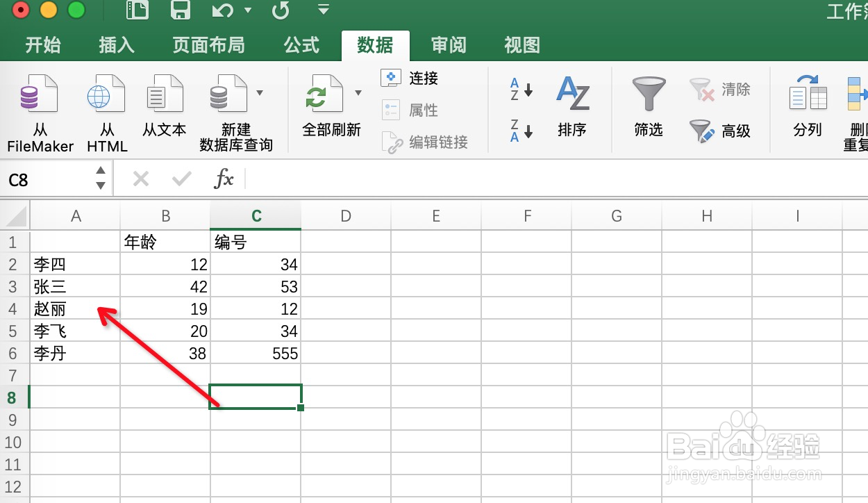The width and height of the screenshot is (868, 503).
Task: Switch to the 公式 ribbon tab
Action: pyautogui.click(x=300, y=45)
